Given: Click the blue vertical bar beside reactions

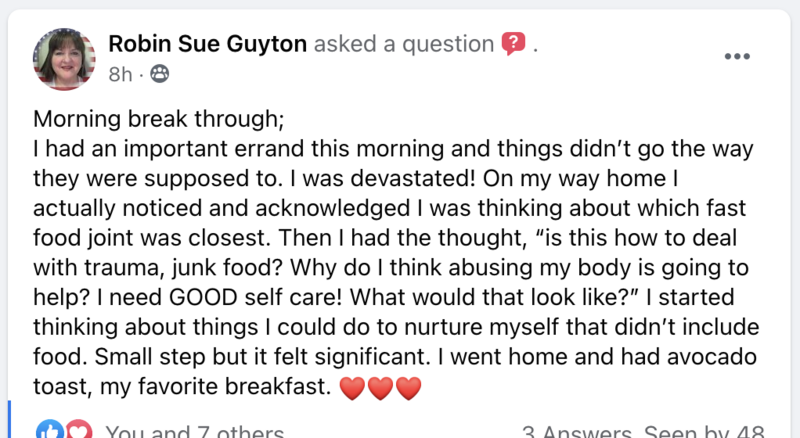Looking at the screenshot, I should 9,419.
